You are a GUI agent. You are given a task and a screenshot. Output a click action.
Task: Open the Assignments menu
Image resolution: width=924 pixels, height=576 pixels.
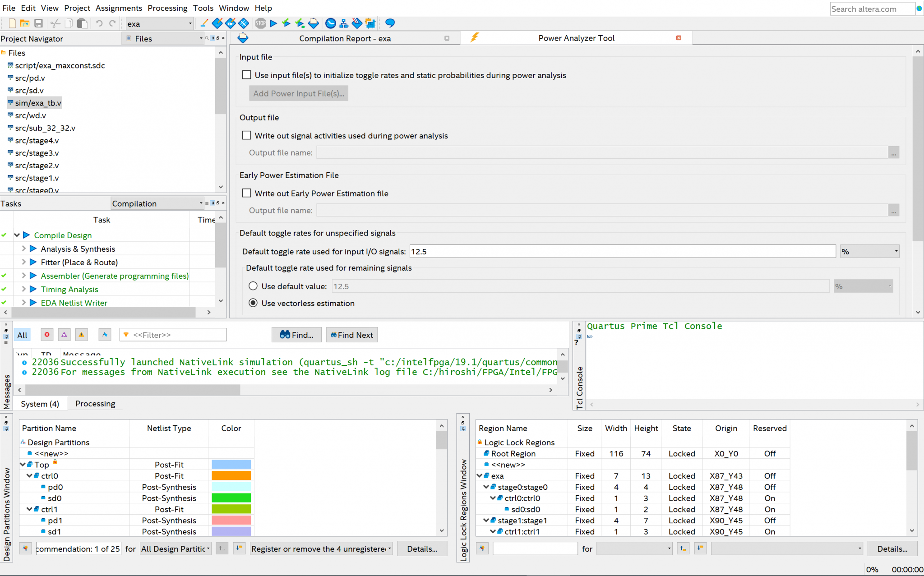point(119,8)
